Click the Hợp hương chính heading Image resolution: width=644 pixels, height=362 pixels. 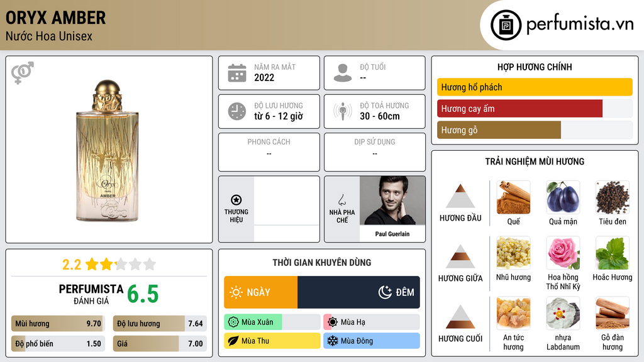pyautogui.click(x=535, y=67)
